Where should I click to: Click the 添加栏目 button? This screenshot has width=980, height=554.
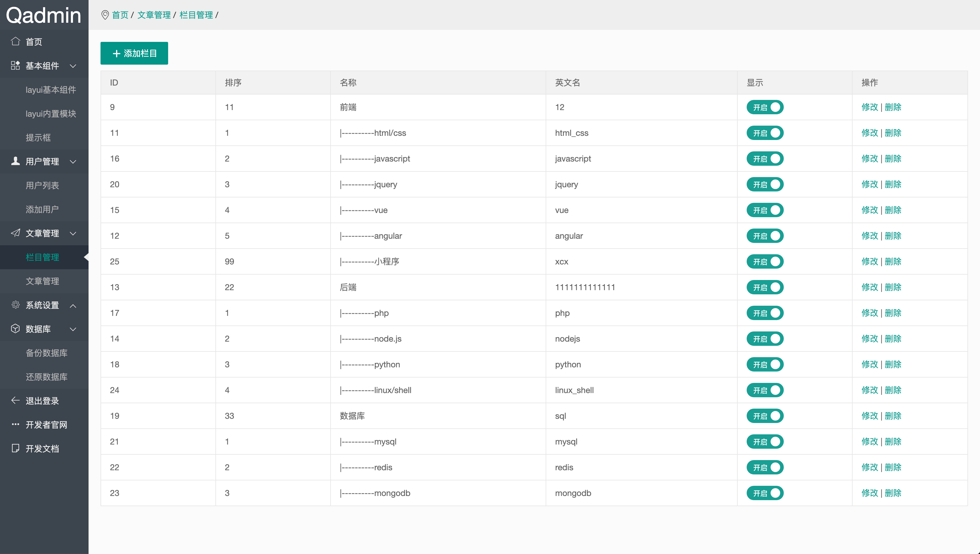point(134,53)
